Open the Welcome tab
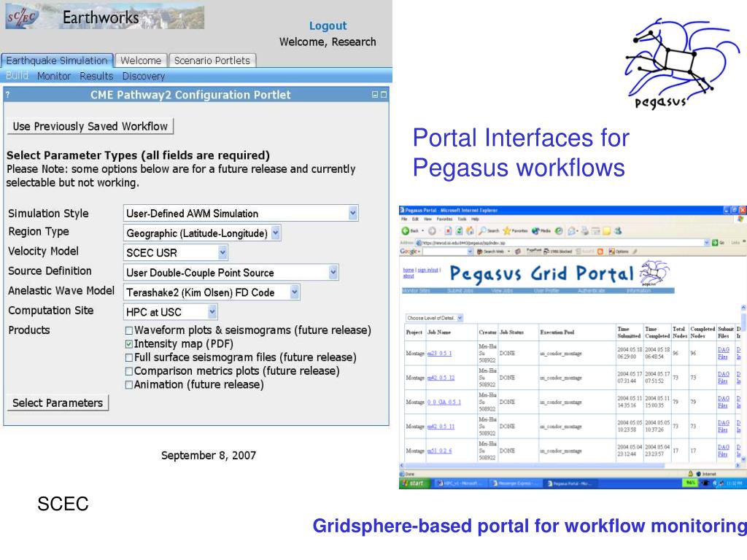Viewport: 747px width, 560px height. [x=141, y=61]
